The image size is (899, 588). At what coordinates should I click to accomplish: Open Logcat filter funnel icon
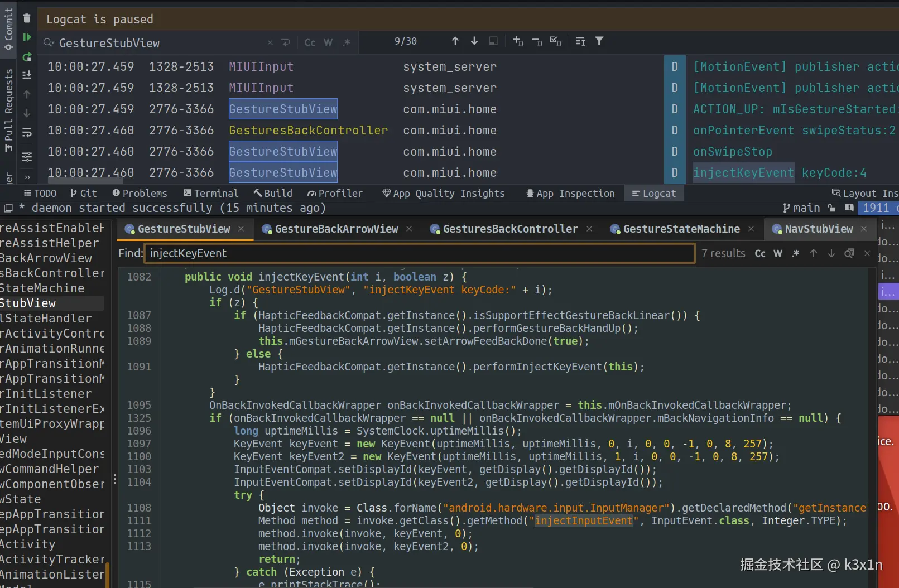coord(599,41)
